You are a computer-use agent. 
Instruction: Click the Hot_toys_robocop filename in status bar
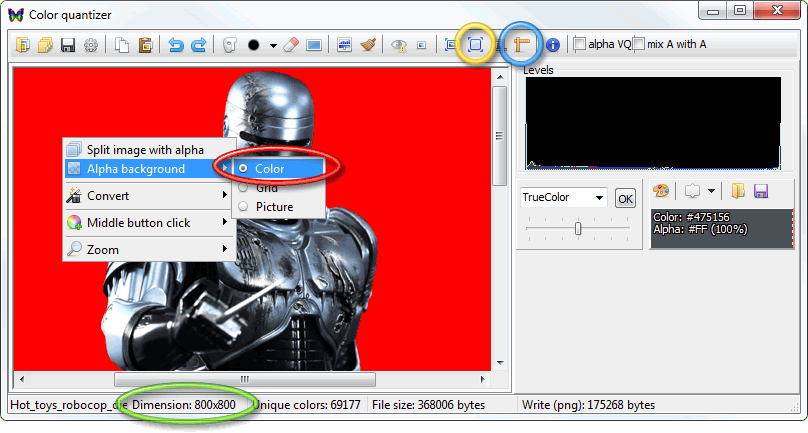pyautogui.click(x=69, y=405)
